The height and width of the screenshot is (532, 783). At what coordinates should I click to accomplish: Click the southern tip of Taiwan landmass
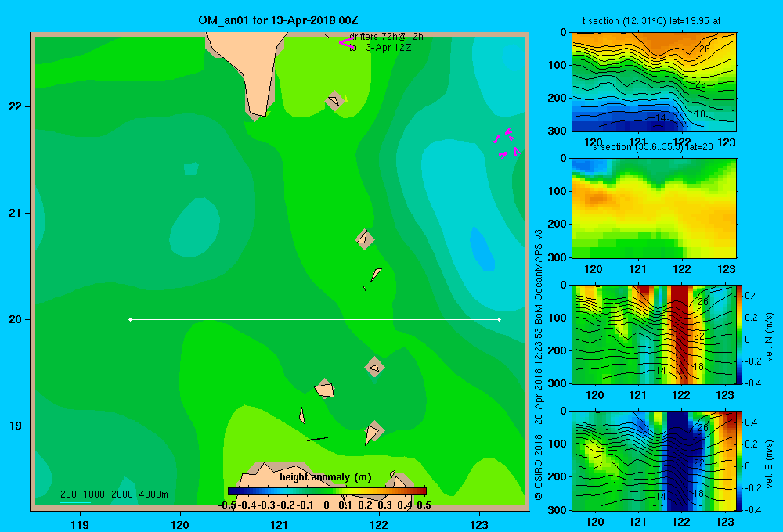pyautogui.click(x=258, y=111)
